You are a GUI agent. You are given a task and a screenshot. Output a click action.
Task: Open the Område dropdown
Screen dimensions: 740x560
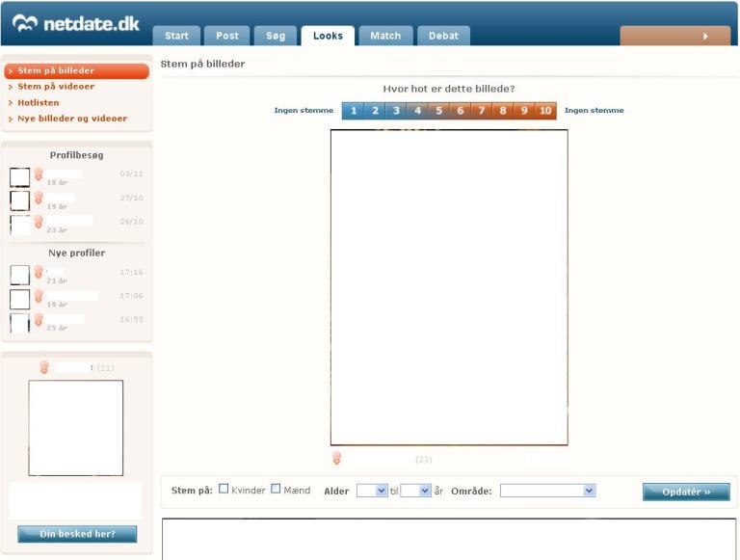pyautogui.click(x=547, y=491)
